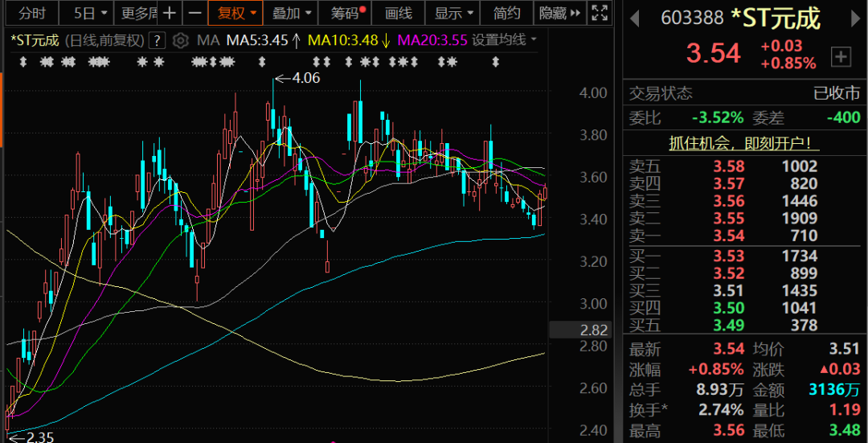
Task: Toggle the MA indicator label
Action: click(x=208, y=40)
